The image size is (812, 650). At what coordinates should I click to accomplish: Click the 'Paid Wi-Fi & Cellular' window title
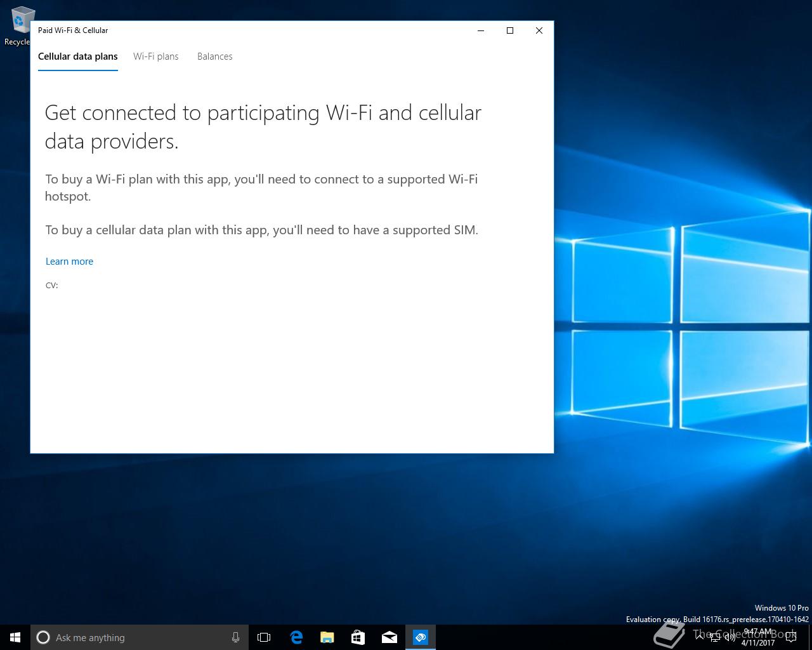pos(73,30)
